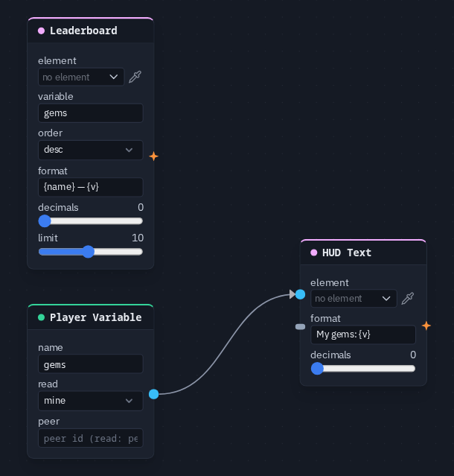Click the blue input port on HUD Text element

[x=300, y=294]
